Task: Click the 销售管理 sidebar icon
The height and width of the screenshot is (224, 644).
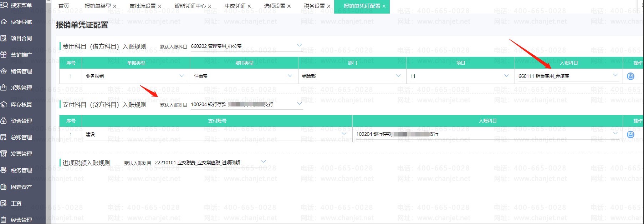Action: (4, 71)
